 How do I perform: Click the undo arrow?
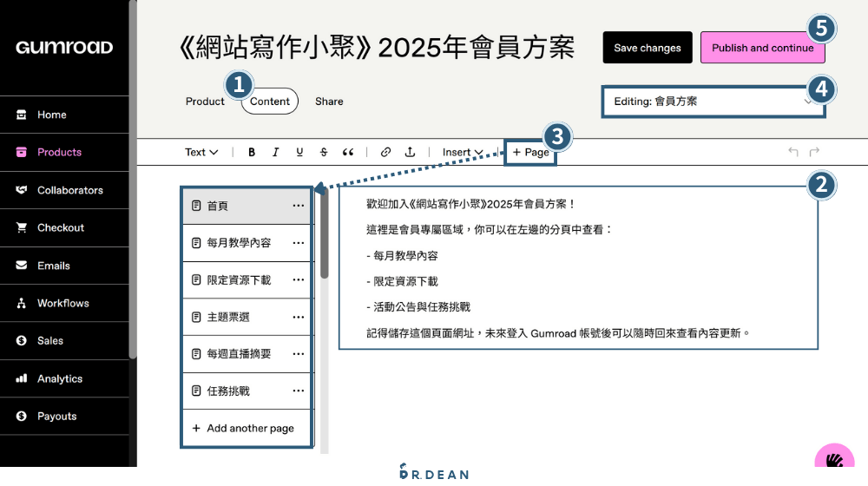click(x=792, y=152)
